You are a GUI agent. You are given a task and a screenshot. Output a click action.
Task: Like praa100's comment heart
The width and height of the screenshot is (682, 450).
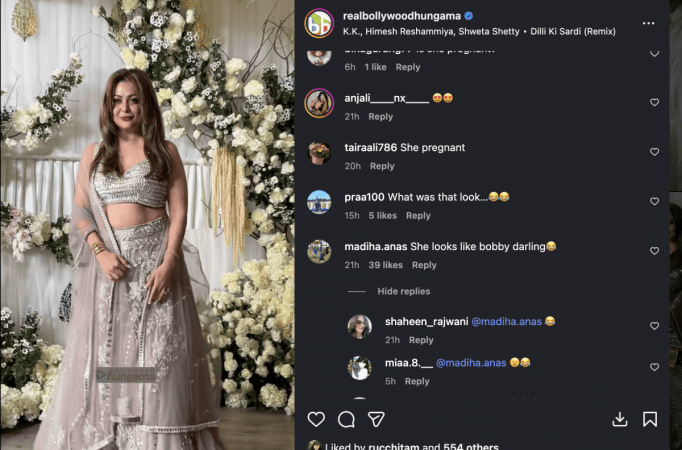pos(655,201)
